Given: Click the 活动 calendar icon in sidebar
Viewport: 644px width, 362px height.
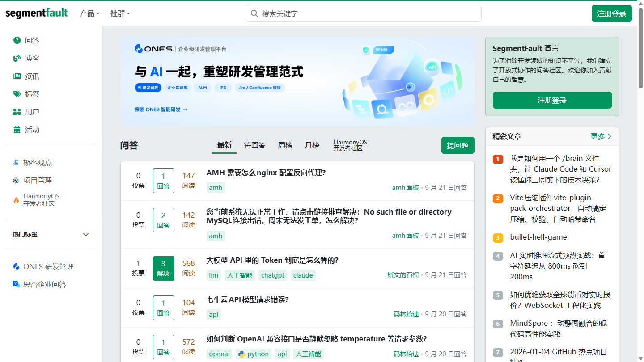Looking at the screenshot, I should 17,130.
